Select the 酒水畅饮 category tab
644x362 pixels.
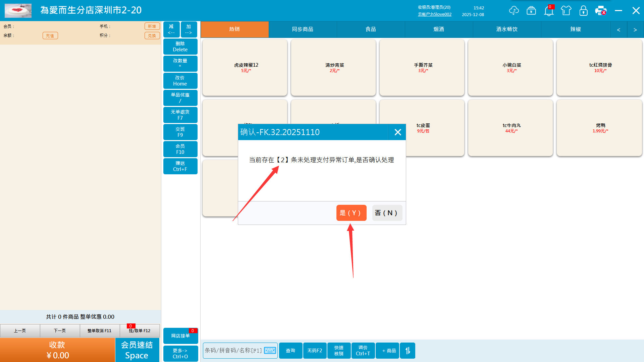pos(507,29)
